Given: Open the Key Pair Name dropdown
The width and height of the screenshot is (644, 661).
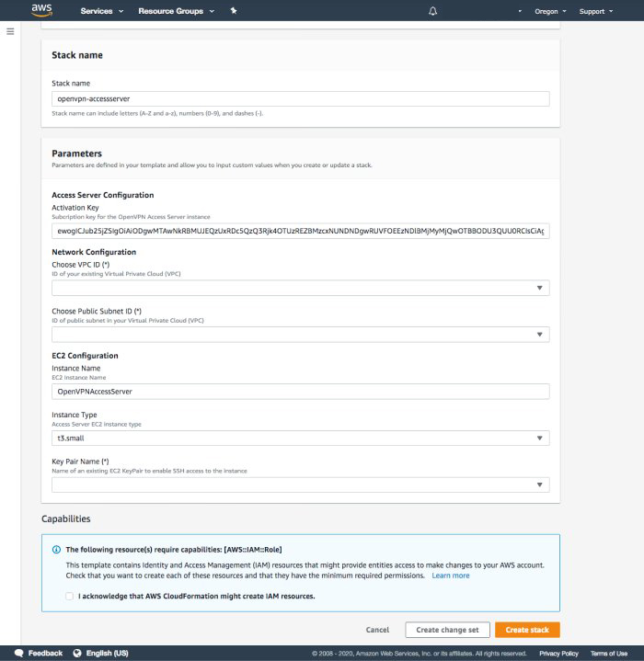Looking at the screenshot, I should pyautogui.click(x=301, y=484).
